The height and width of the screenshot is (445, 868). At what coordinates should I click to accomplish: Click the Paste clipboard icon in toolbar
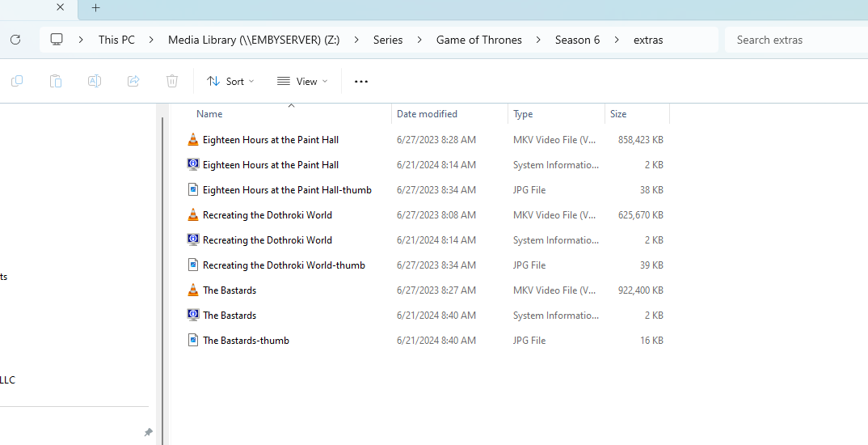[x=56, y=81]
